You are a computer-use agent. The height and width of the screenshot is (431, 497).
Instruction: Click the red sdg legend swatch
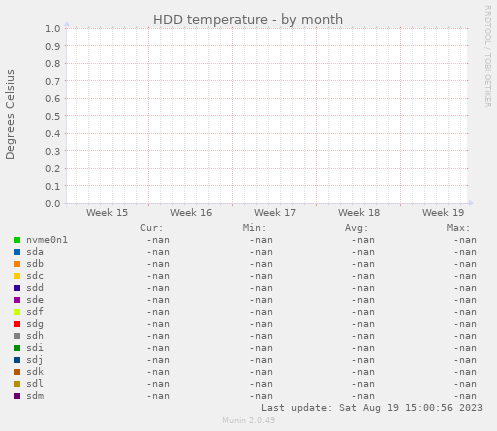pos(17,324)
